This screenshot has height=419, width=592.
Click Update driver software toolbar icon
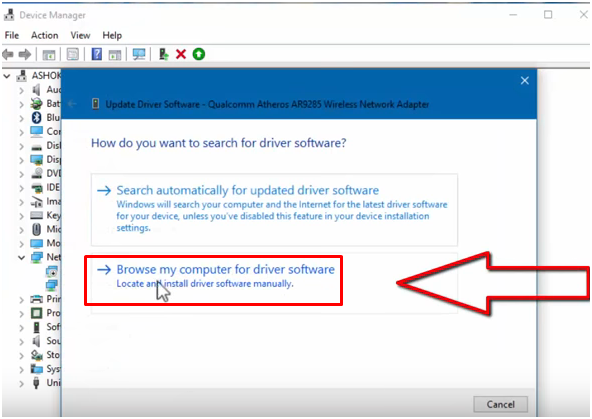[163, 54]
